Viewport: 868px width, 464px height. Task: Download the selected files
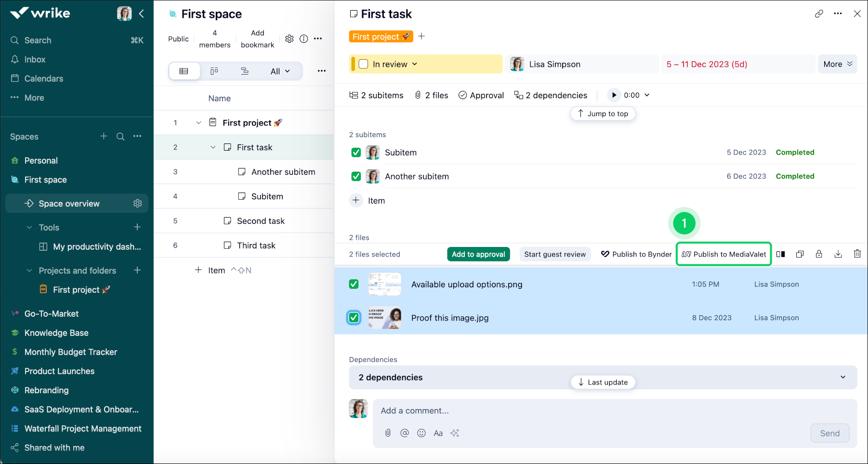click(838, 254)
